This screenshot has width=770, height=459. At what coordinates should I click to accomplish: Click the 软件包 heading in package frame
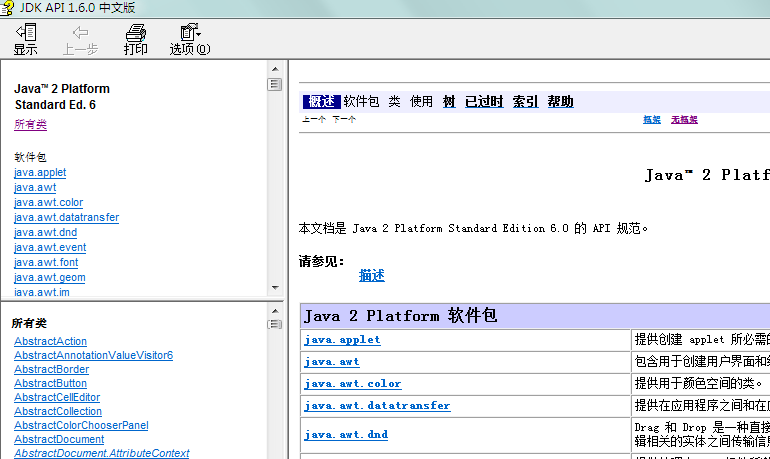(x=30, y=158)
